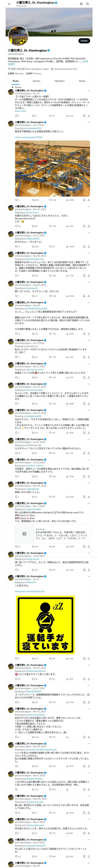Open the Media tab
Viewport: 98px width, 868px height.
82,81
